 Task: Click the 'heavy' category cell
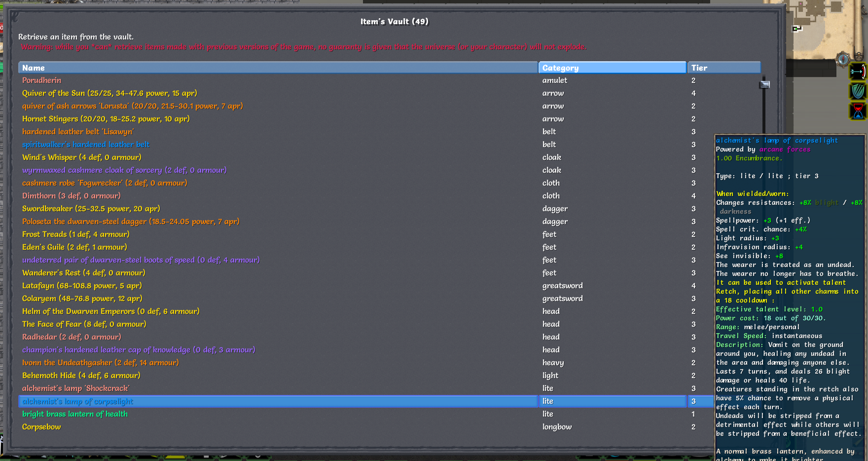(613, 363)
